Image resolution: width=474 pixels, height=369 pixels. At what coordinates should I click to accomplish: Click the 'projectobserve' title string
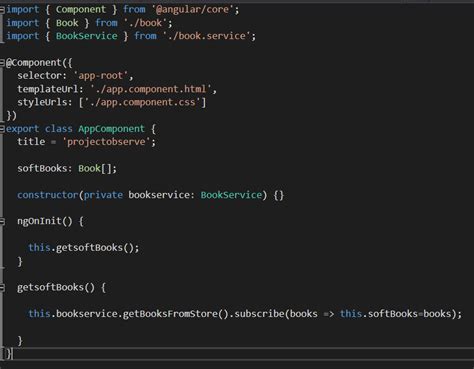coord(106,142)
